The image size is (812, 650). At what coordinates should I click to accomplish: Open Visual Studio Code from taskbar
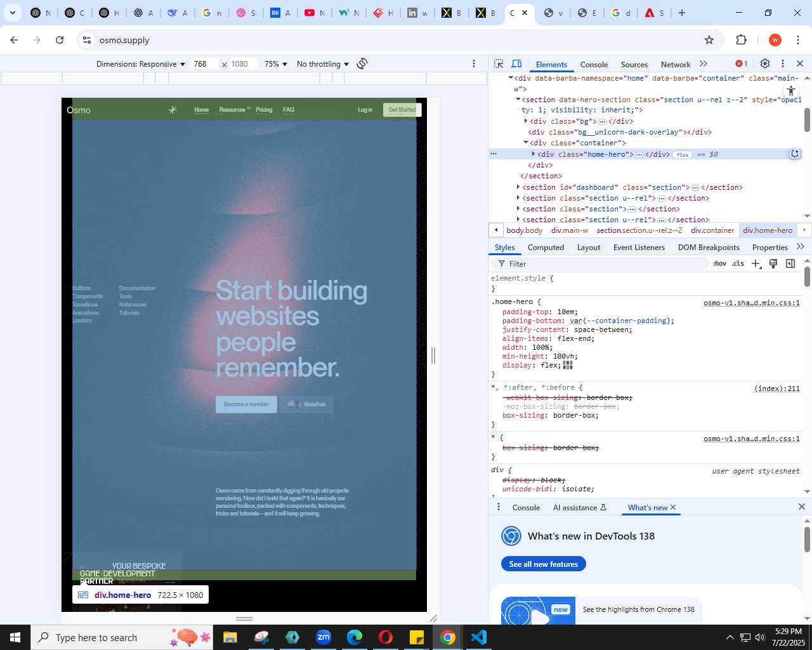tap(479, 637)
